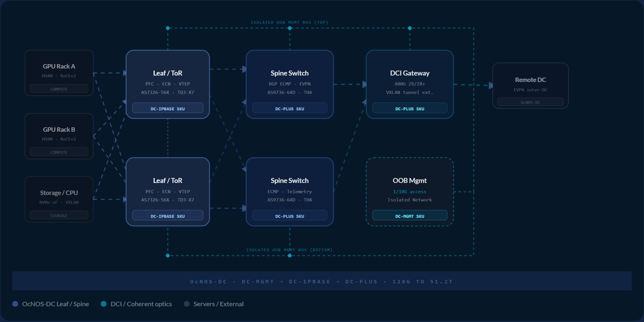The image size is (644, 322).
Task: Select the GPU Rack B title
Action: click(59, 130)
